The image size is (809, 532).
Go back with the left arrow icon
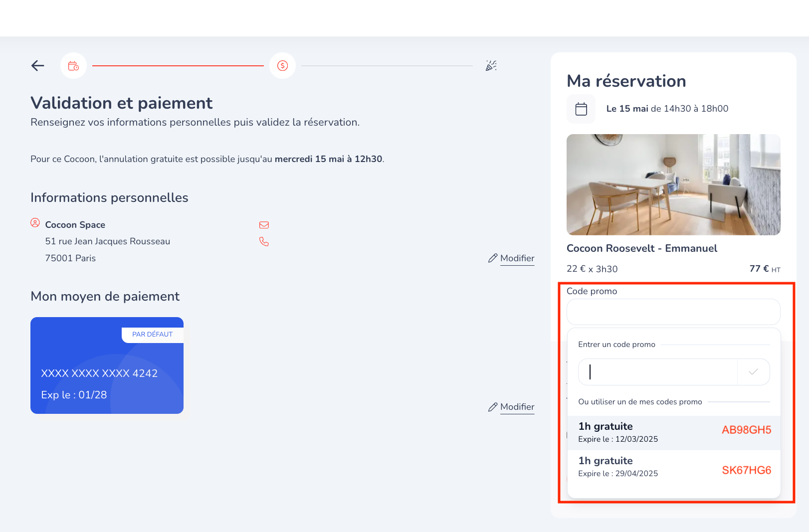pos(38,65)
